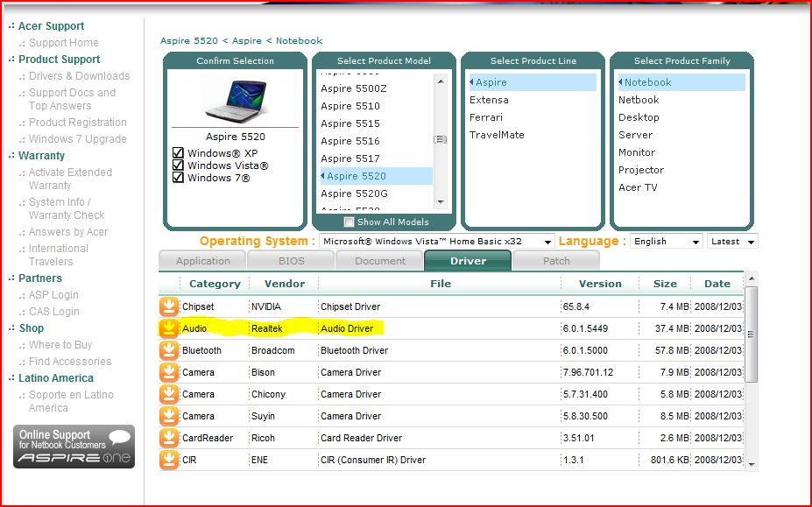Open the Operating System dropdown

point(436,242)
